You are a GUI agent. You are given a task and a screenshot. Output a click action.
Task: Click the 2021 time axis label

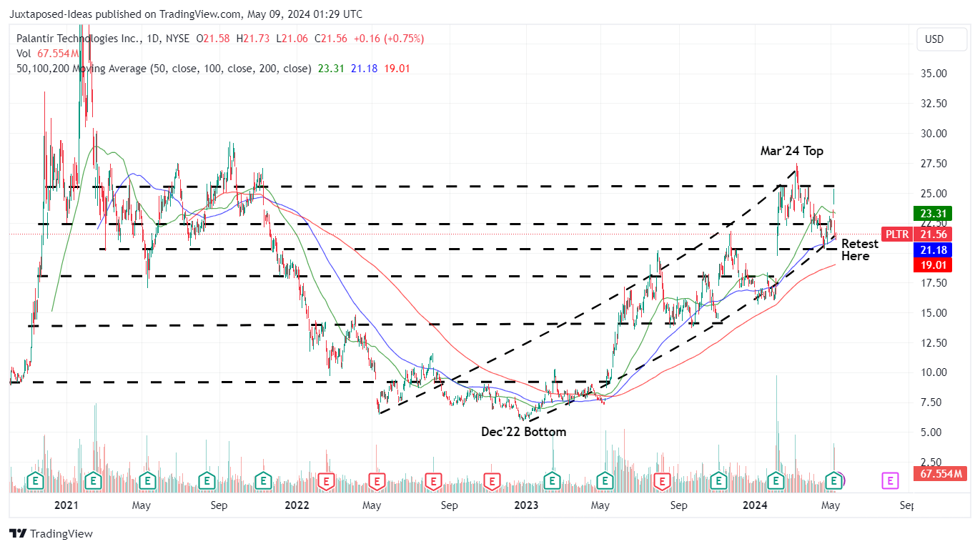[66, 505]
